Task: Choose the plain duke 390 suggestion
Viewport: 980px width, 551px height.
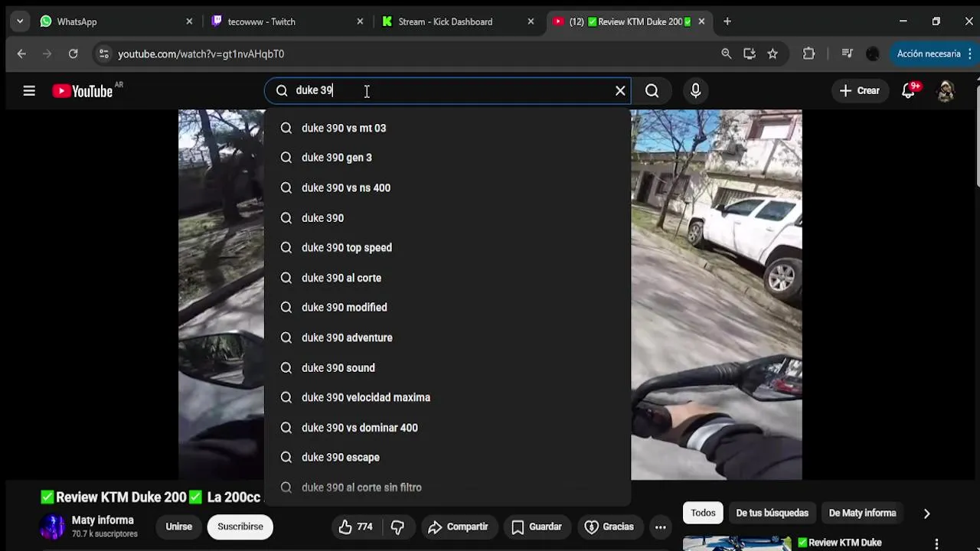Action: [x=447, y=218]
